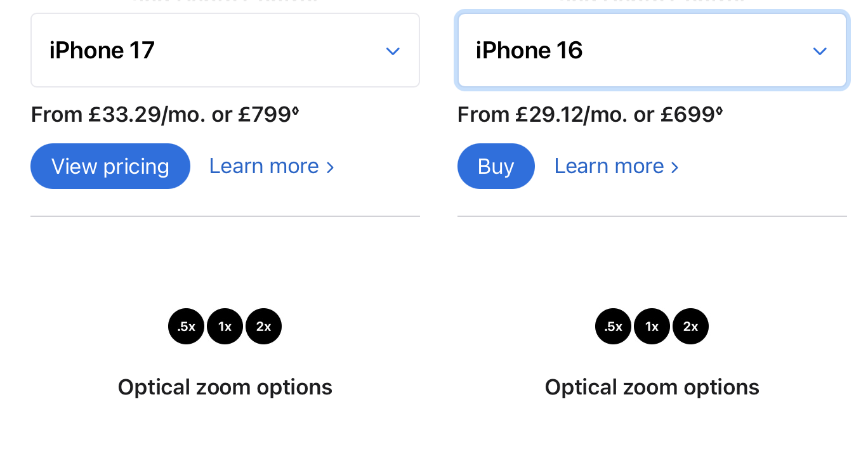Click the From £29.12/mo. price text
Screen dimensions: 868x449
click(x=552, y=115)
